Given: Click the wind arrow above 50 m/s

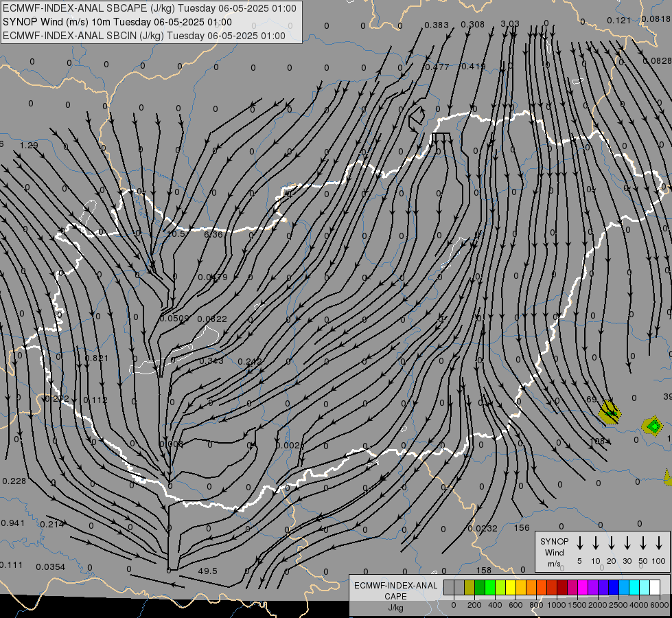Looking at the screenshot, I should 643,543.
